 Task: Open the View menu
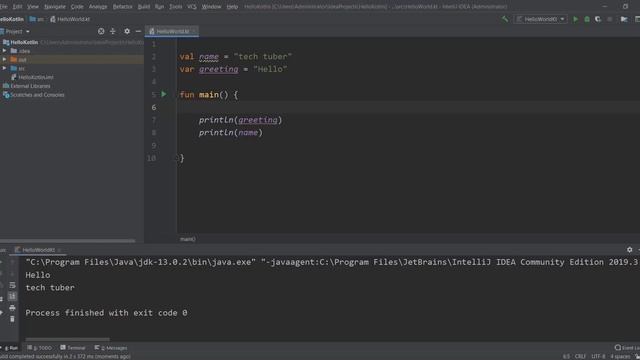(x=33, y=7)
